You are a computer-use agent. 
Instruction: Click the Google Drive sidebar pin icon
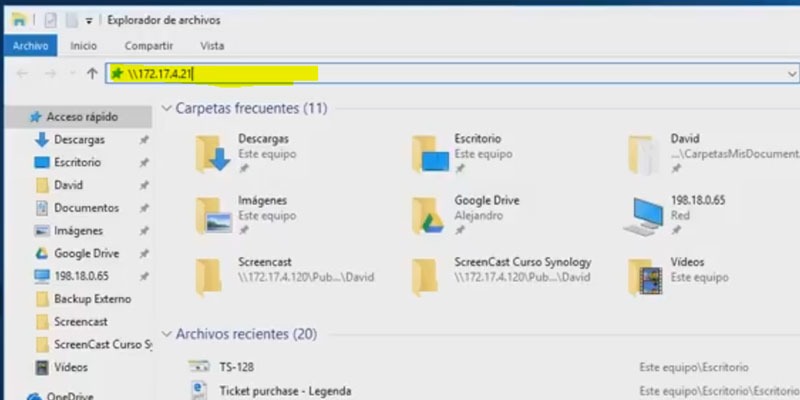(x=144, y=254)
